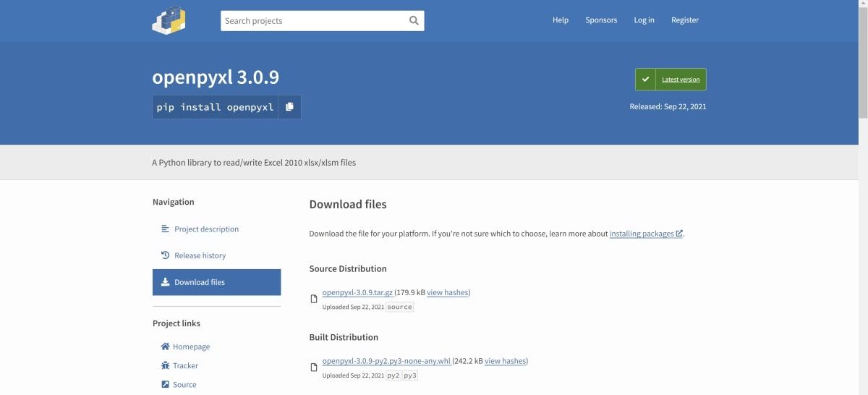Click the search magnifying glass icon
The height and width of the screenshot is (395, 868).
414,21
